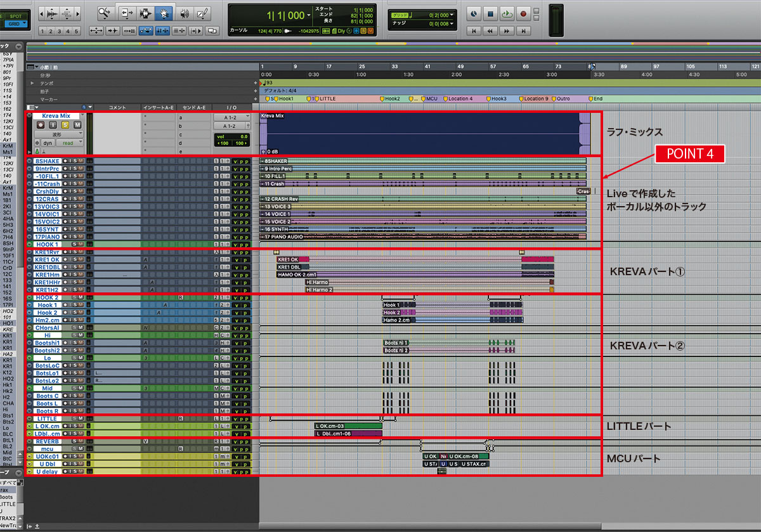Click I / O column header
The image size is (761, 532).
tap(232, 107)
